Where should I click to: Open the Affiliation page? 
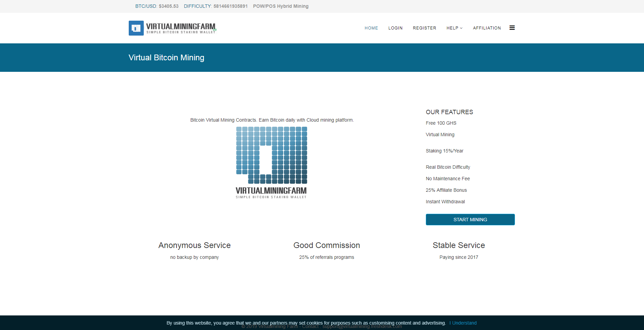click(487, 28)
